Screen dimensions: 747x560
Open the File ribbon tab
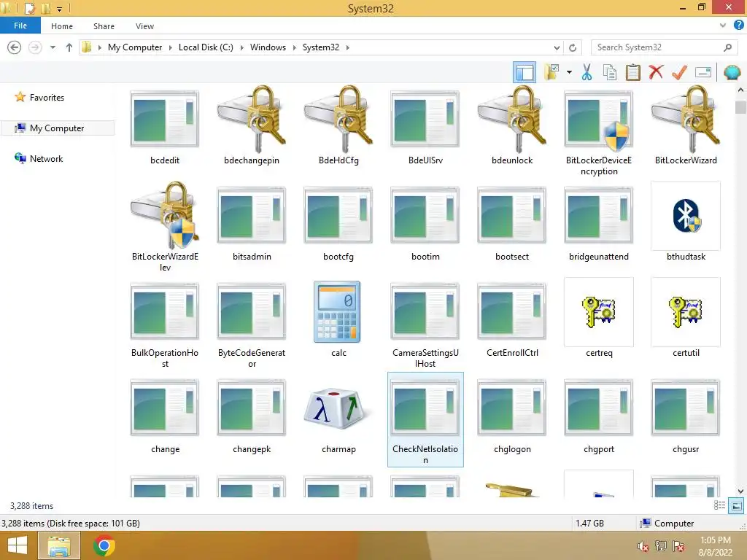[20, 26]
